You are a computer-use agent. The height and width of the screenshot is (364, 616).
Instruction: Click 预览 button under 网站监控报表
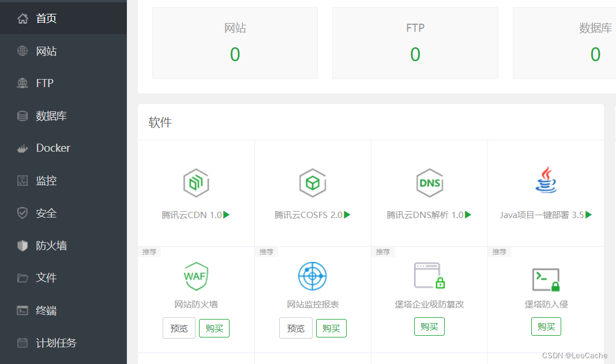click(x=296, y=328)
